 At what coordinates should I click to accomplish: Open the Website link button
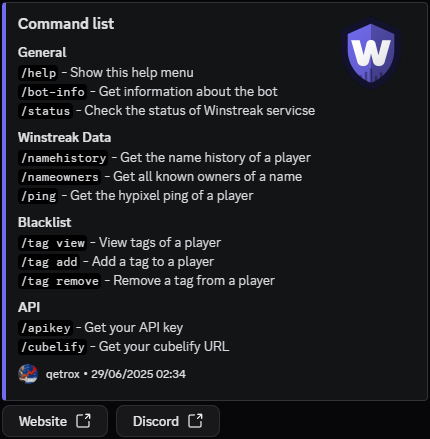click(x=55, y=421)
